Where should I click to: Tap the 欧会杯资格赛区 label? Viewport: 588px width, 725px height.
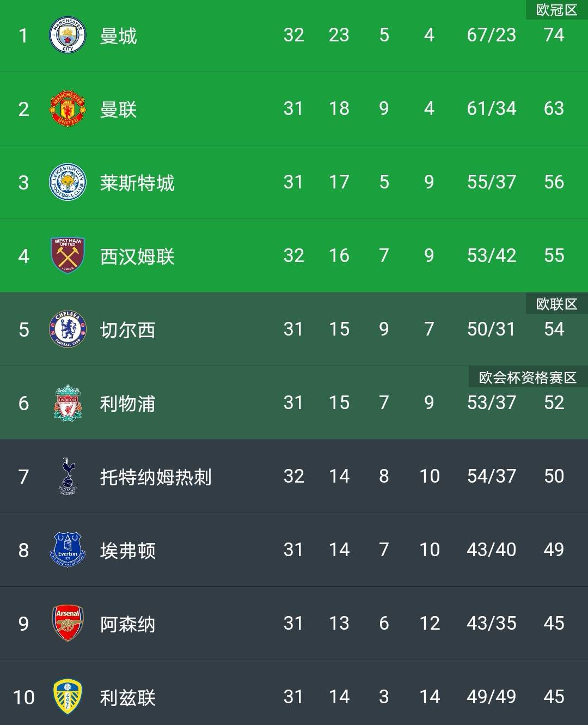528,377
